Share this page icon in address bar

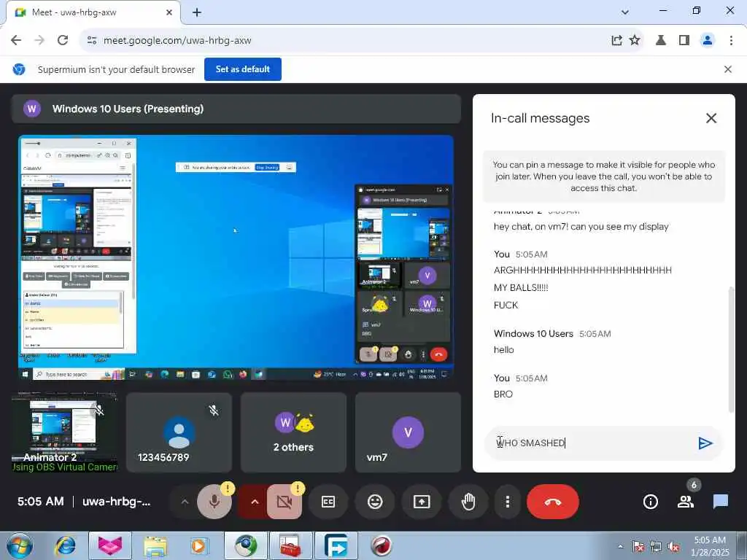tap(616, 40)
